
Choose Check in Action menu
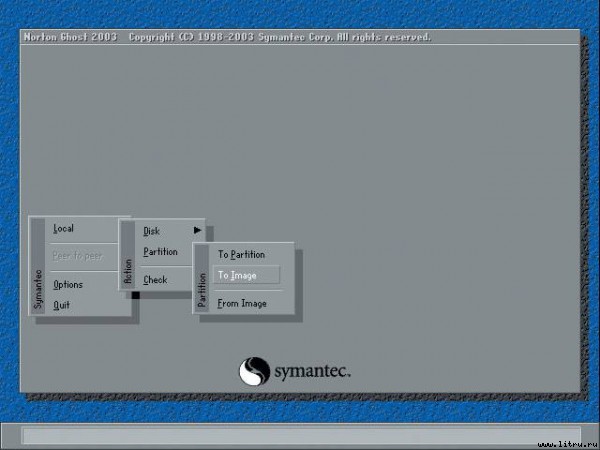point(155,280)
